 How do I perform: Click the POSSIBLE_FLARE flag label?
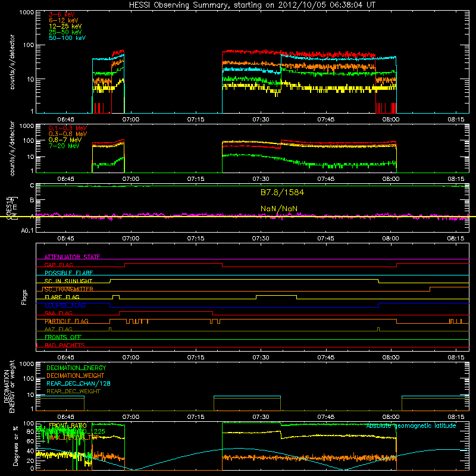68,273
